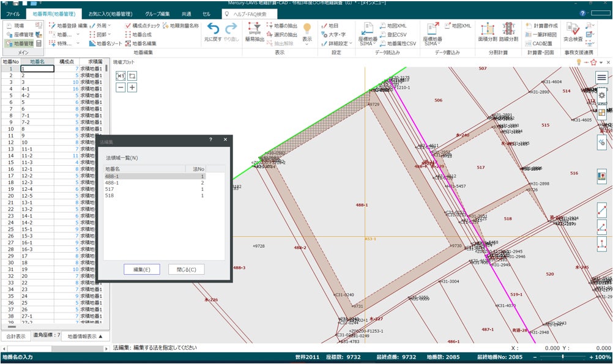
Task: Click the 地番名ソート tool
Action: click(x=106, y=43)
